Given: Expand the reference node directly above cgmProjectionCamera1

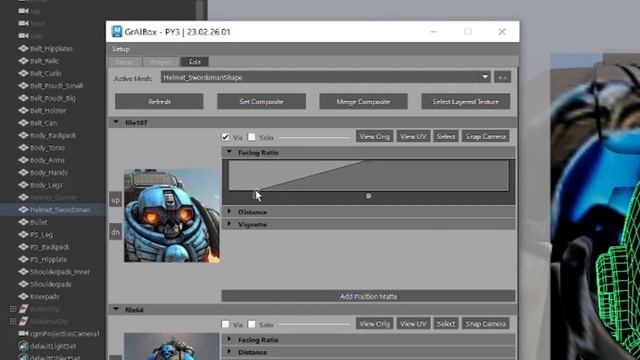Looking at the screenshot, I should click(x=13, y=321).
